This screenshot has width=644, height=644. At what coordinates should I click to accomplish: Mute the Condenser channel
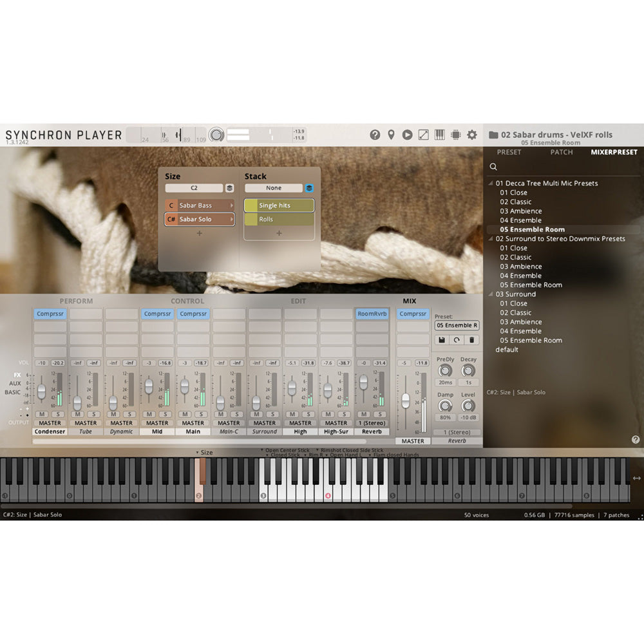click(42, 414)
